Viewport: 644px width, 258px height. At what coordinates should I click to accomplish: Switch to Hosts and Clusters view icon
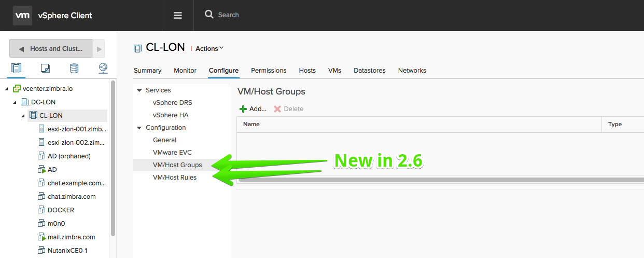16,68
